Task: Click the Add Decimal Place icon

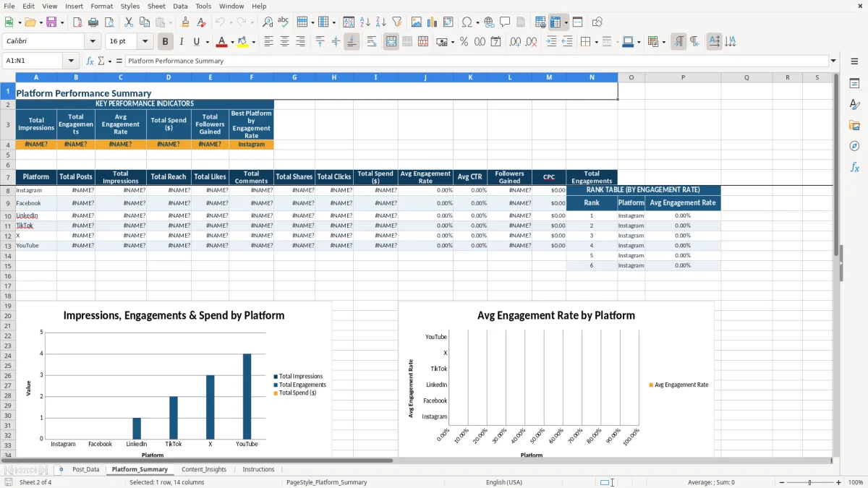Action: [x=516, y=42]
